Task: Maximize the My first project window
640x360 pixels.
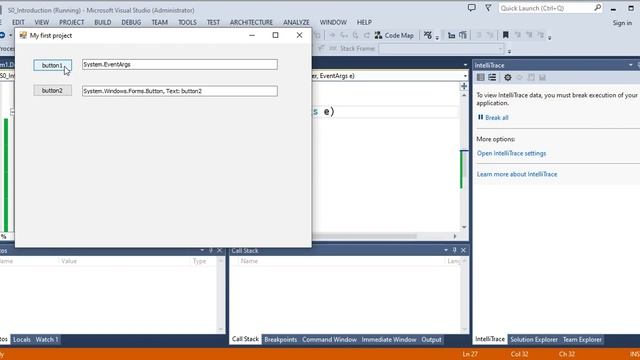Action: [276, 36]
